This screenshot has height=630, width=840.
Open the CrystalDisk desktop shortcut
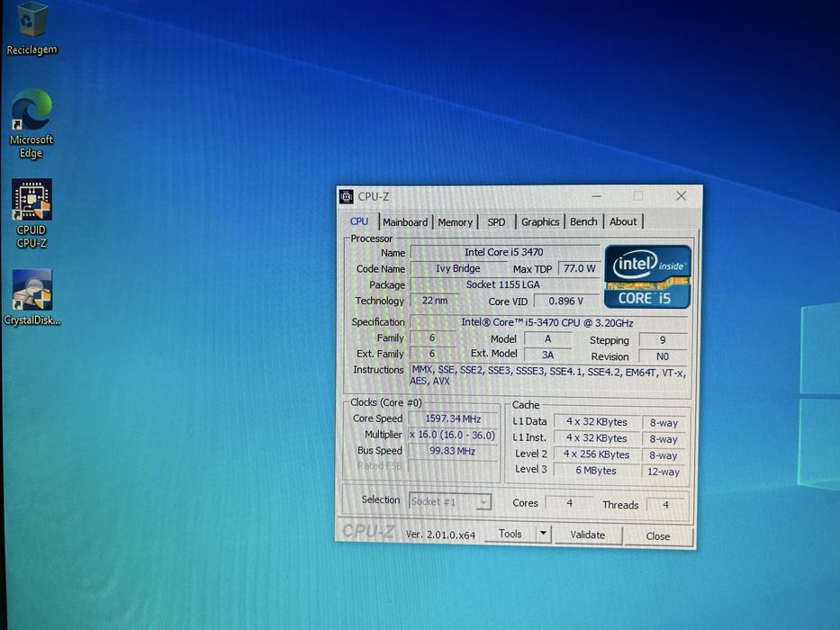point(32,298)
